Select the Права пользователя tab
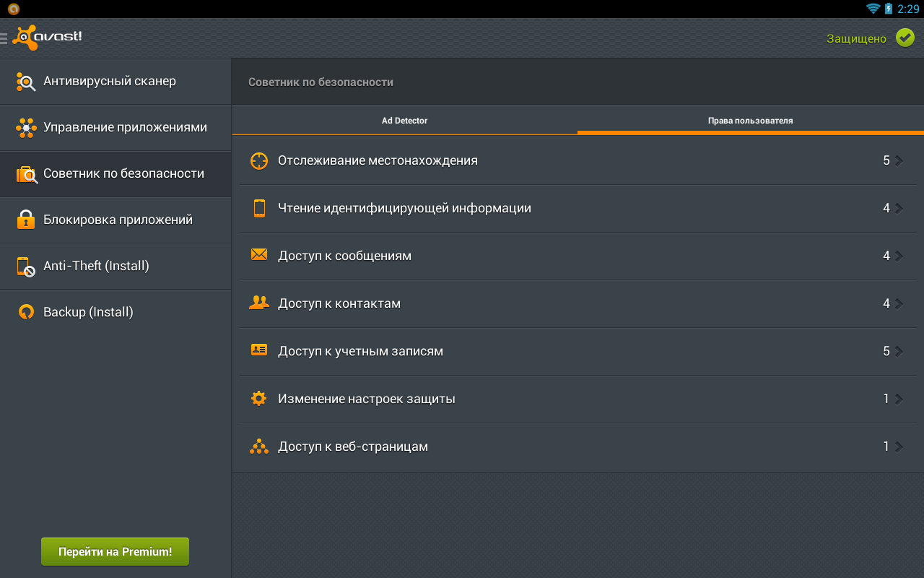Viewport: 924px width, 578px height. (x=750, y=121)
